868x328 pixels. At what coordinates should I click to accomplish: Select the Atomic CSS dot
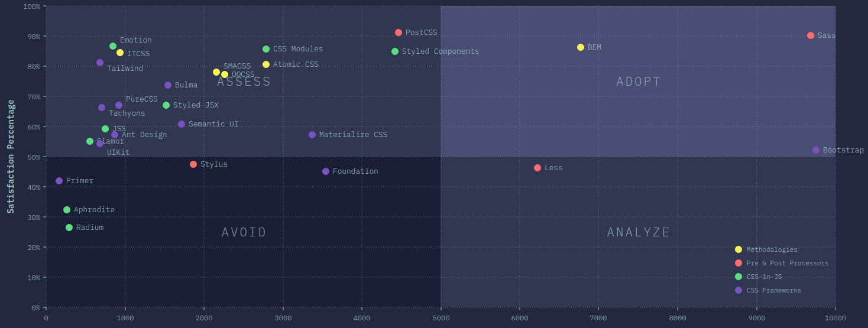[266, 64]
